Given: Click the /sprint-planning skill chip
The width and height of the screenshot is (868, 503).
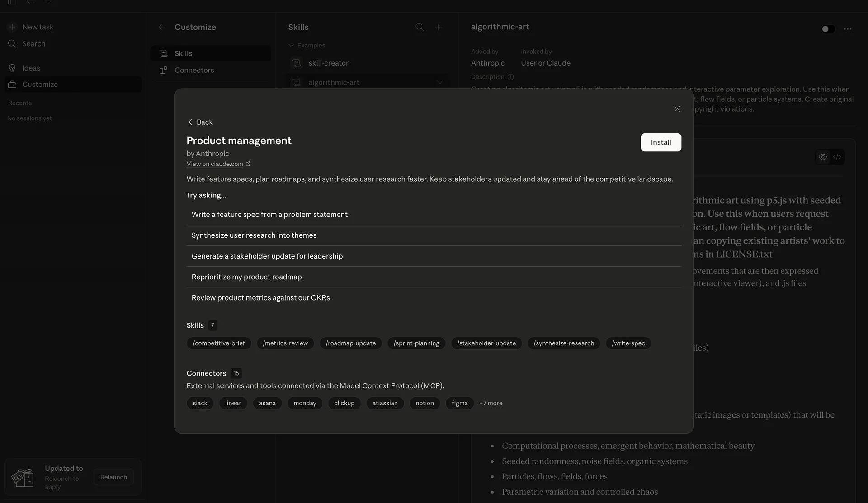Looking at the screenshot, I should click(416, 343).
